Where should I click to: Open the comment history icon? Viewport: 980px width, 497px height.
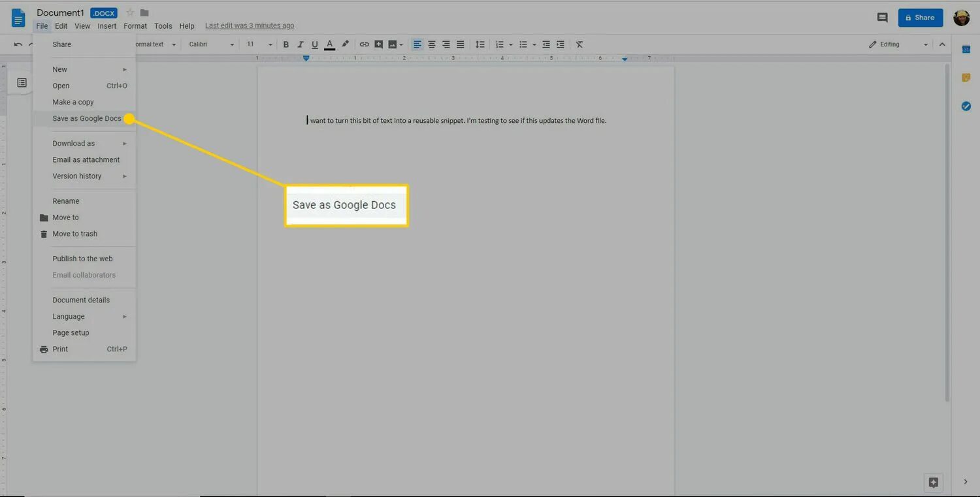[x=883, y=18]
